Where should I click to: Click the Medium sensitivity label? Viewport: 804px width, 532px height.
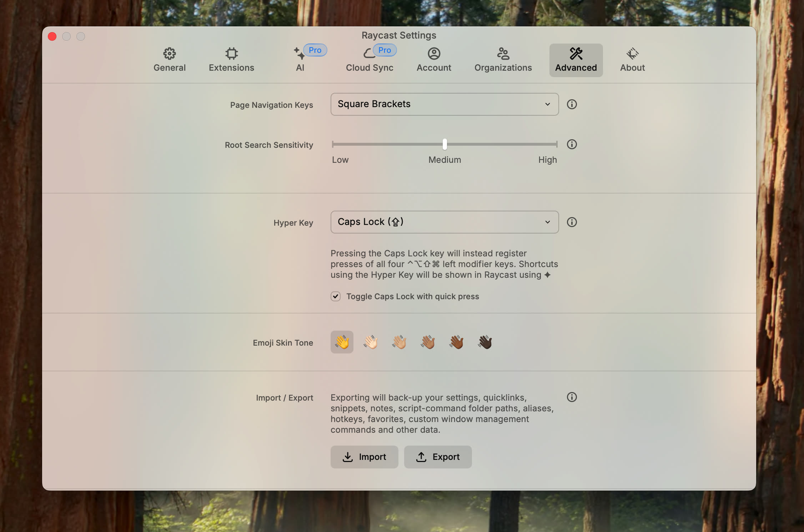pyautogui.click(x=444, y=160)
